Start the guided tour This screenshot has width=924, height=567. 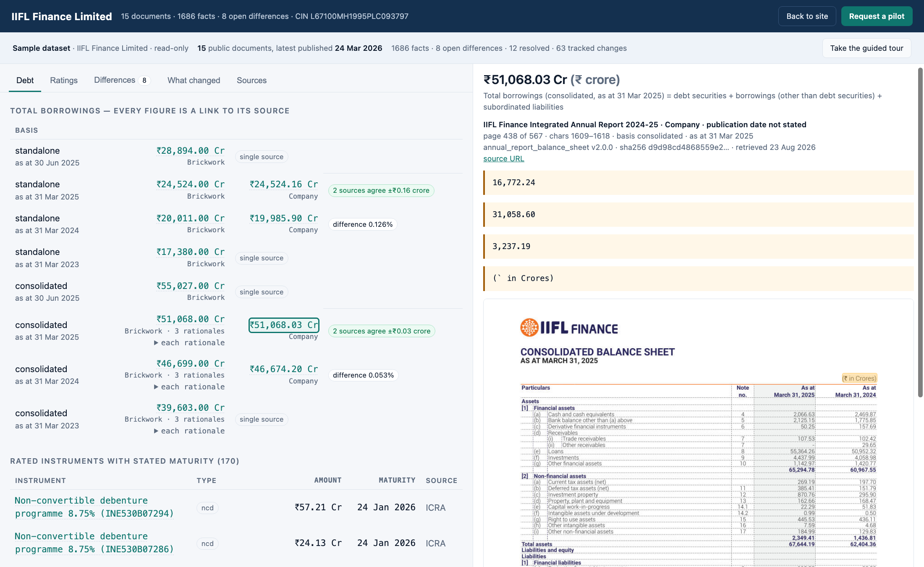866,48
